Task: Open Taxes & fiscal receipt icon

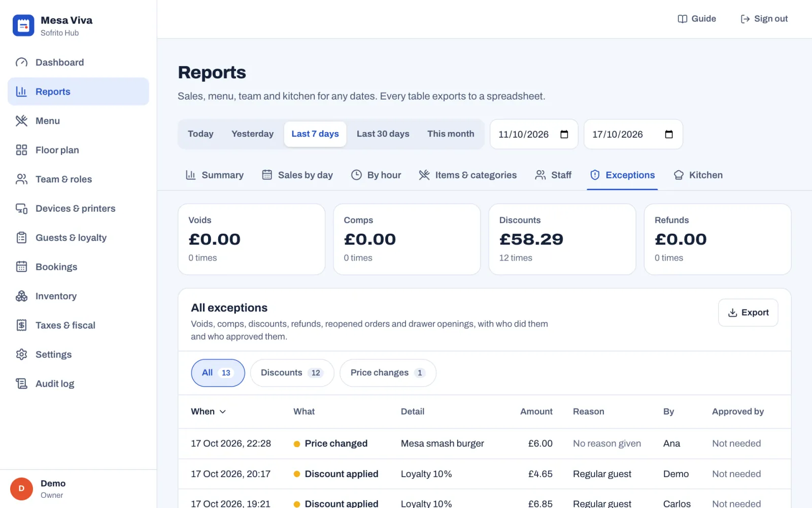Action: (x=21, y=325)
